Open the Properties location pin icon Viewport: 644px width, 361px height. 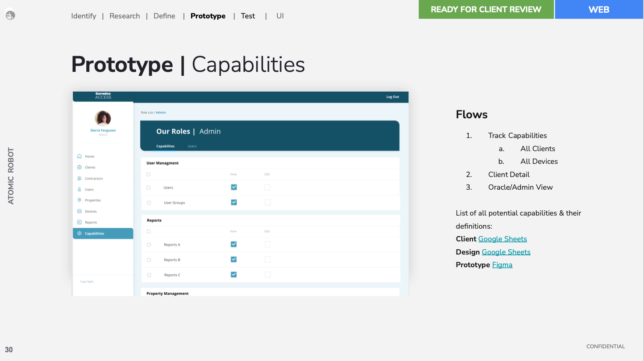click(x=79, y=200)
